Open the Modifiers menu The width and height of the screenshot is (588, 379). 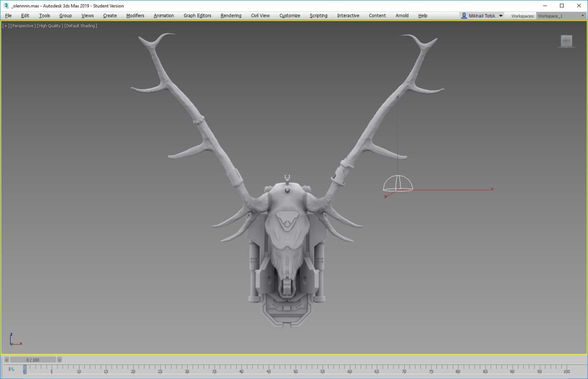click(x=135, y=16)
